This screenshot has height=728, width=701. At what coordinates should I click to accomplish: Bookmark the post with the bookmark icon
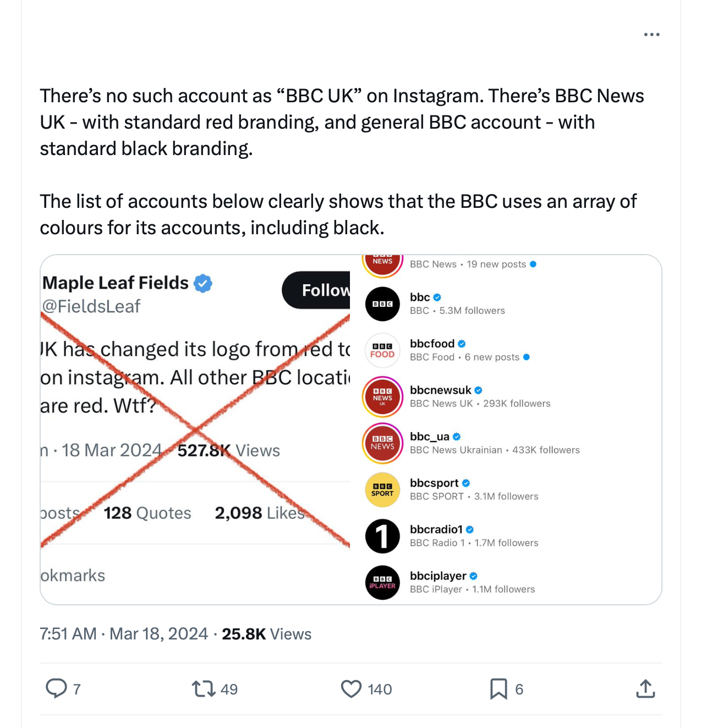[x=499, y=689]
